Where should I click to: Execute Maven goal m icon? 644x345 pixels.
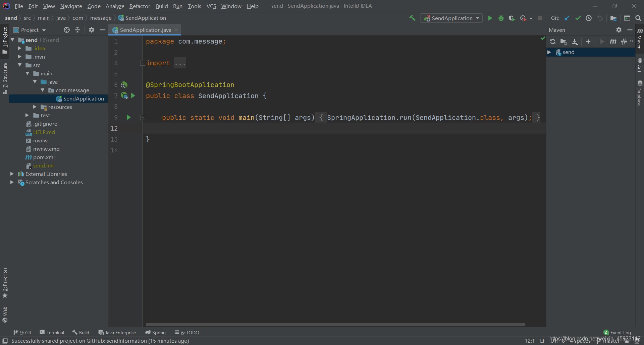[613, 42]
